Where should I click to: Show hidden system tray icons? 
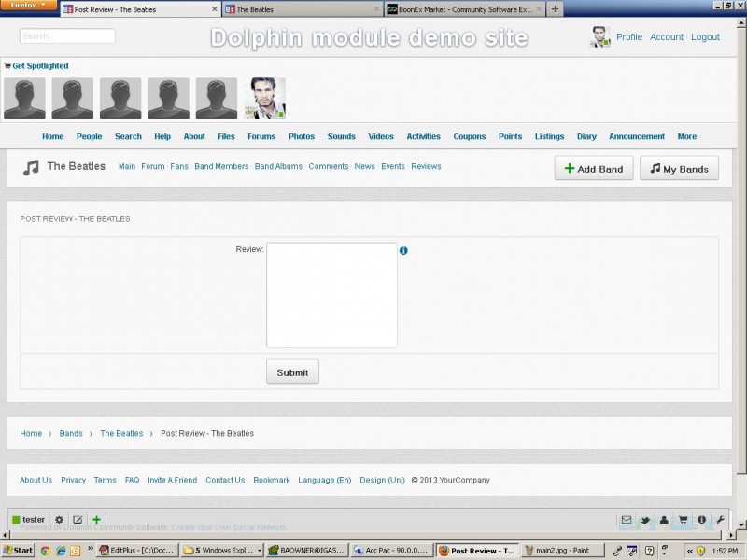pyautogui.click(x=689, y=551)
